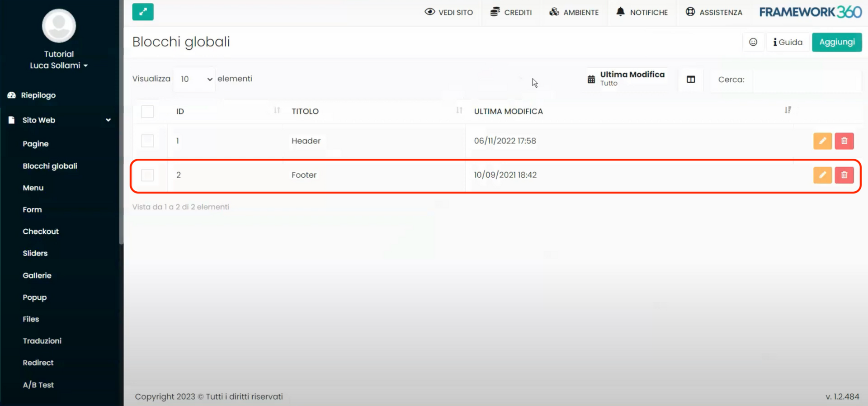Open the Ultima Modifica Tutto filter
Viewport: 868px width, 406px height.
point(627,79)
